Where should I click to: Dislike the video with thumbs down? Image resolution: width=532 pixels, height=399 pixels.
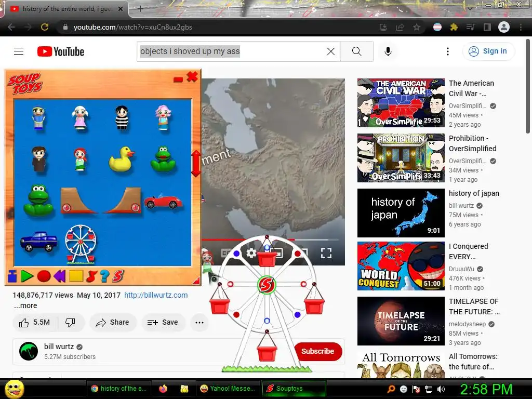click(x=70, y=322)
